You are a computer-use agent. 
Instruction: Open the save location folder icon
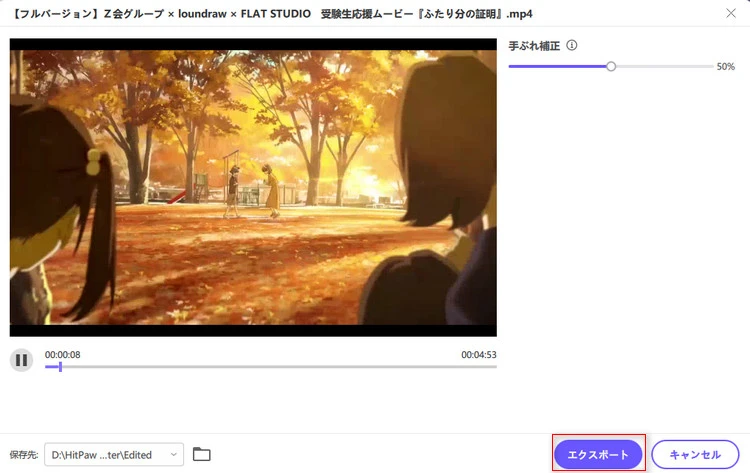click(x=202, y=455)
